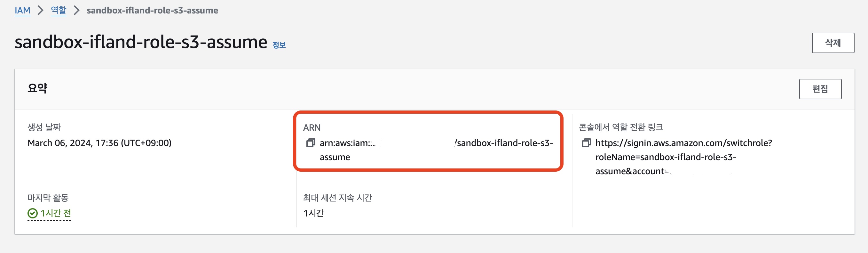Click the 삭제 button

(x=833, y=43)
